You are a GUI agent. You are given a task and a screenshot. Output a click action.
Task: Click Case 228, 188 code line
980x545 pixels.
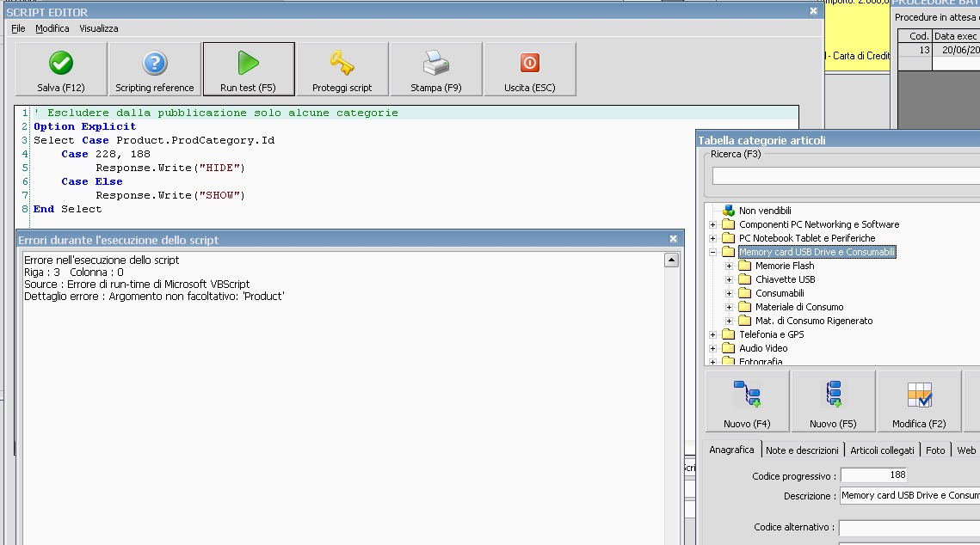point(106,154)
